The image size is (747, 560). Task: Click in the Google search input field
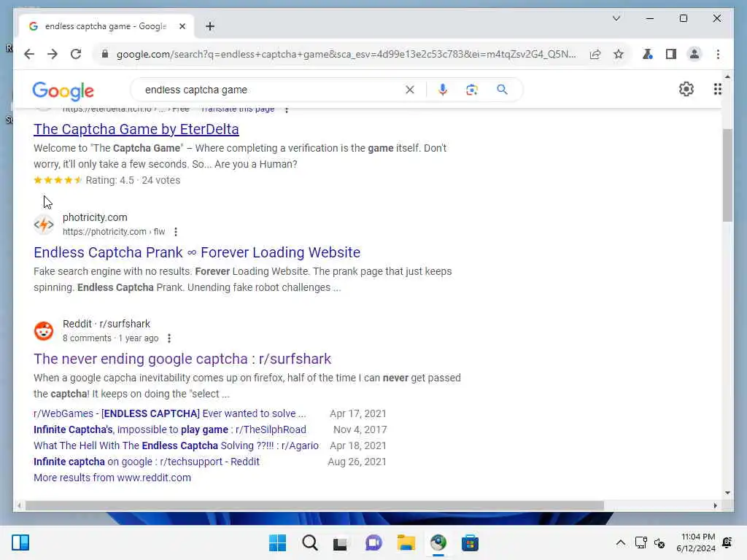[x=271, y=90]
